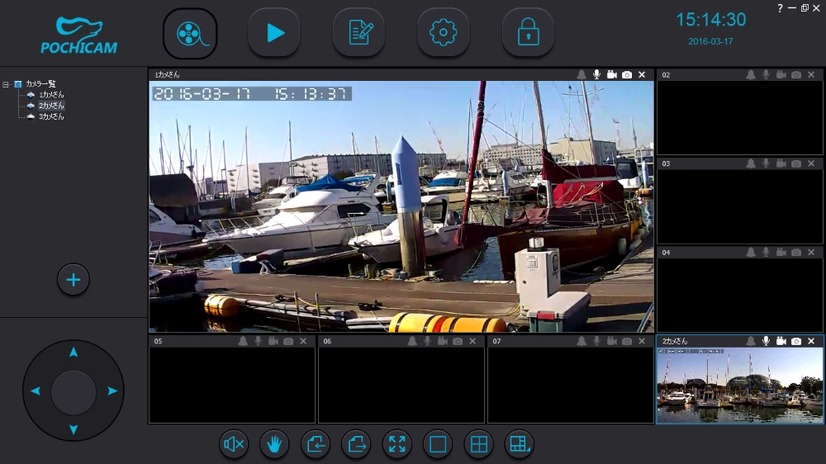Pan camera up with PTZ arrow
Viewport: 826px width, 464px height.
[73, 352]
